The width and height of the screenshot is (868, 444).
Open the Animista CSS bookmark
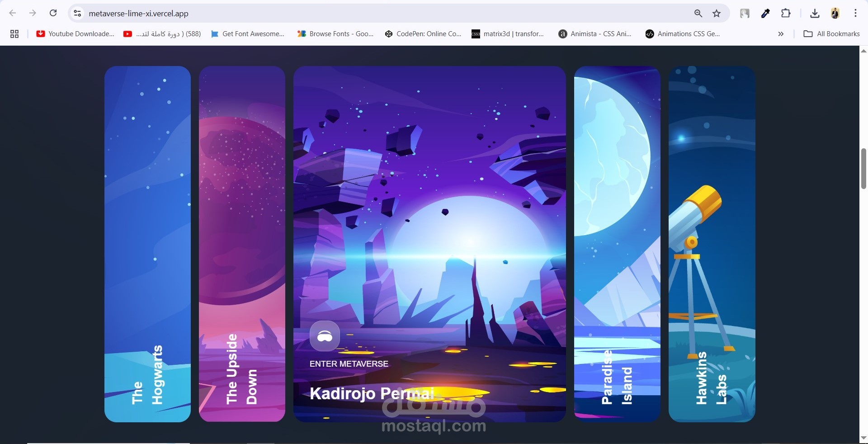[595, 34]
